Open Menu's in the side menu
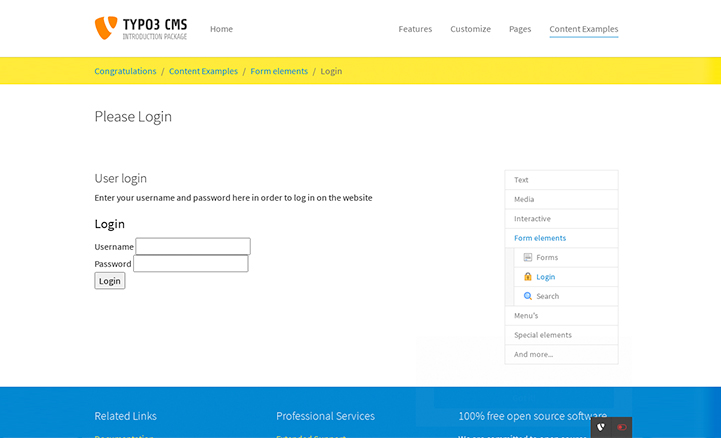 pyautogui.click(x=561, y=316)
